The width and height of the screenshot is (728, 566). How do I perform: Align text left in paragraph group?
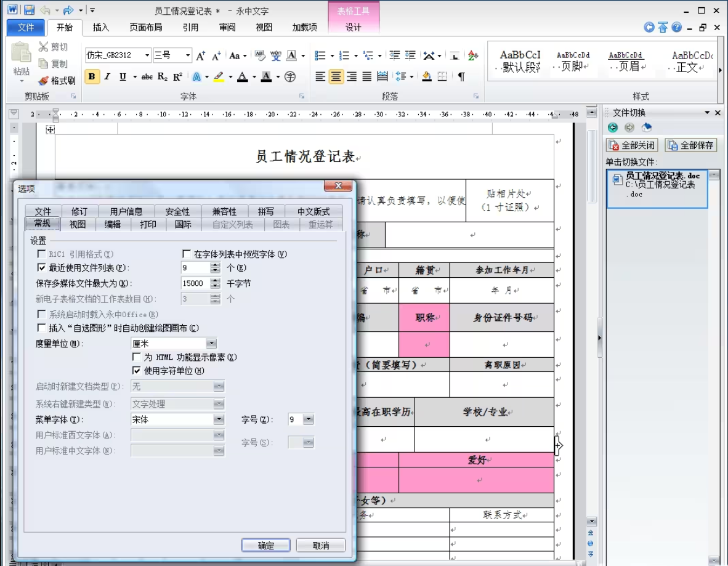[x=320, y=76]
